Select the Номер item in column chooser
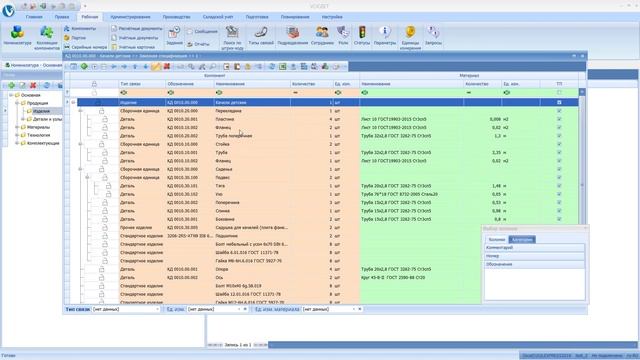The height and width of the screenshot is (360, 640). click(534, 256)
